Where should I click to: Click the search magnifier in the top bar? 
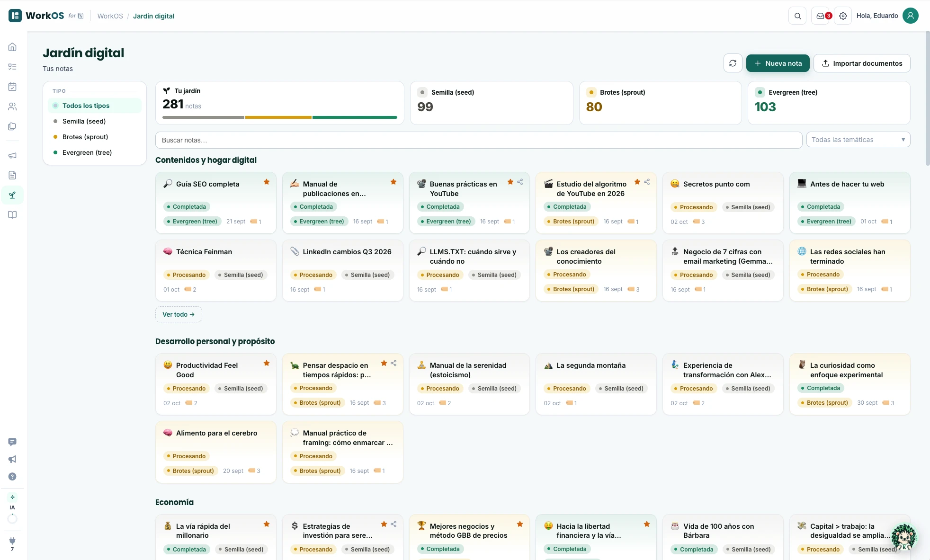(797, 16)
